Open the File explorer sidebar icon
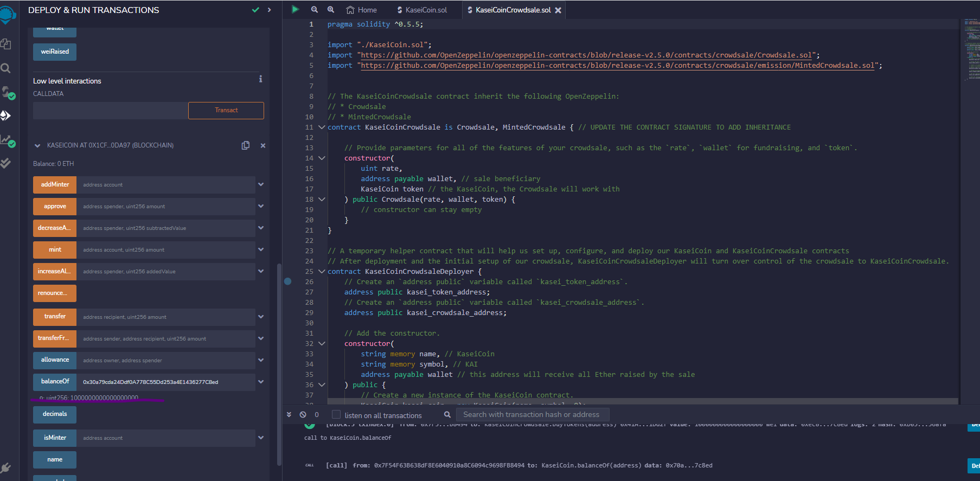This screenshot has height=481, width=980. [5, 44]
